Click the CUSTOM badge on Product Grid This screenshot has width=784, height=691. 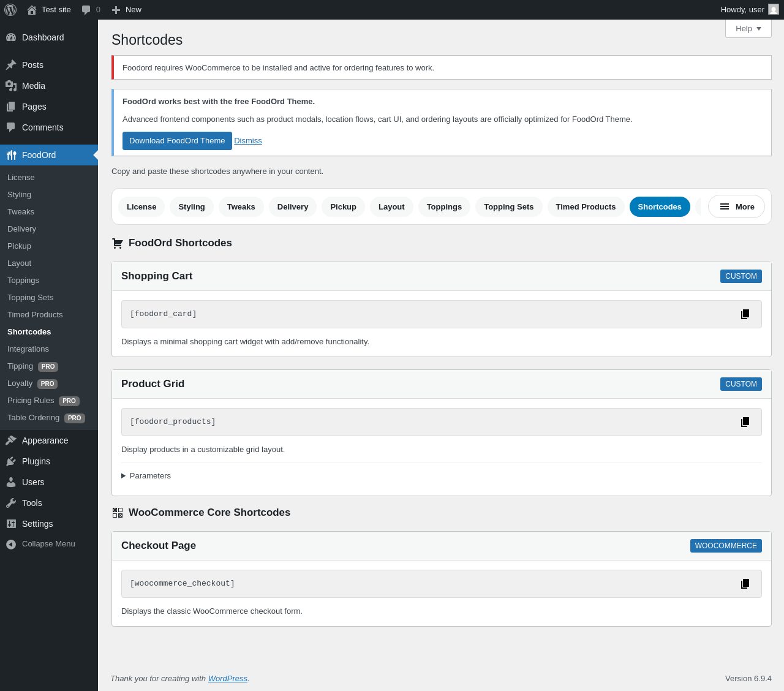[741, 384]
